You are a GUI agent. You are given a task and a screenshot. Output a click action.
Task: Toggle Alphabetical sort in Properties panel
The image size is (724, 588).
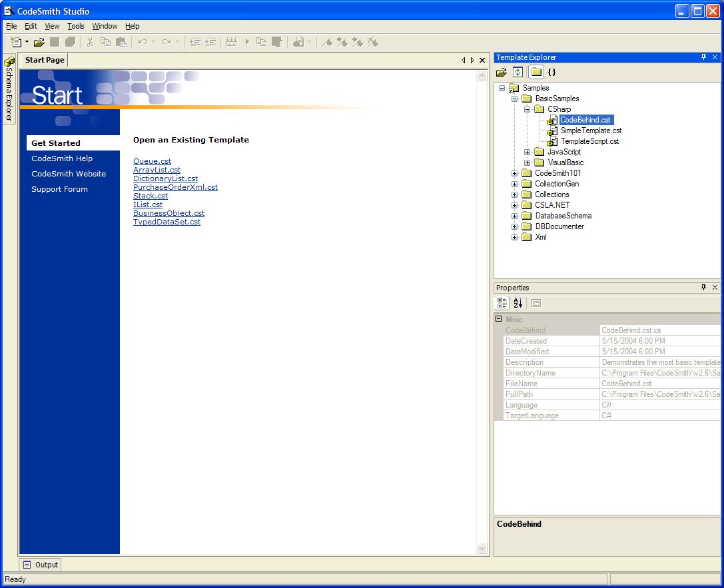pyautogui.click(x=518, y=303)
